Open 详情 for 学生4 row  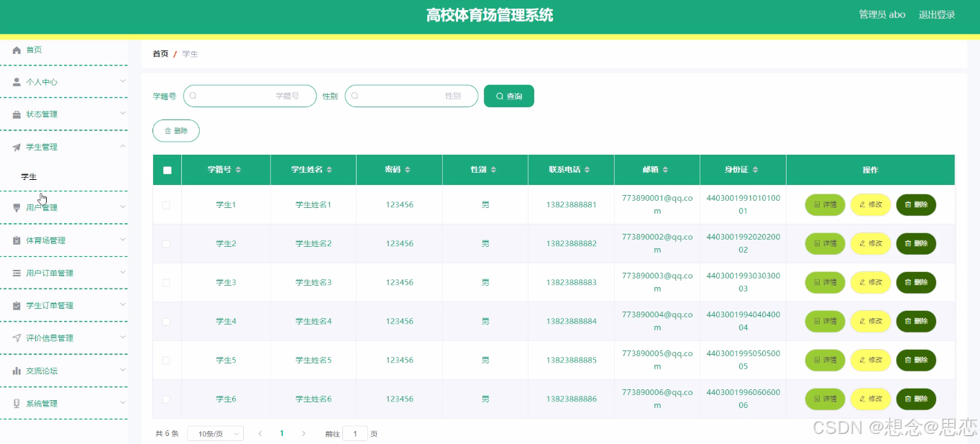click(825, 322)
